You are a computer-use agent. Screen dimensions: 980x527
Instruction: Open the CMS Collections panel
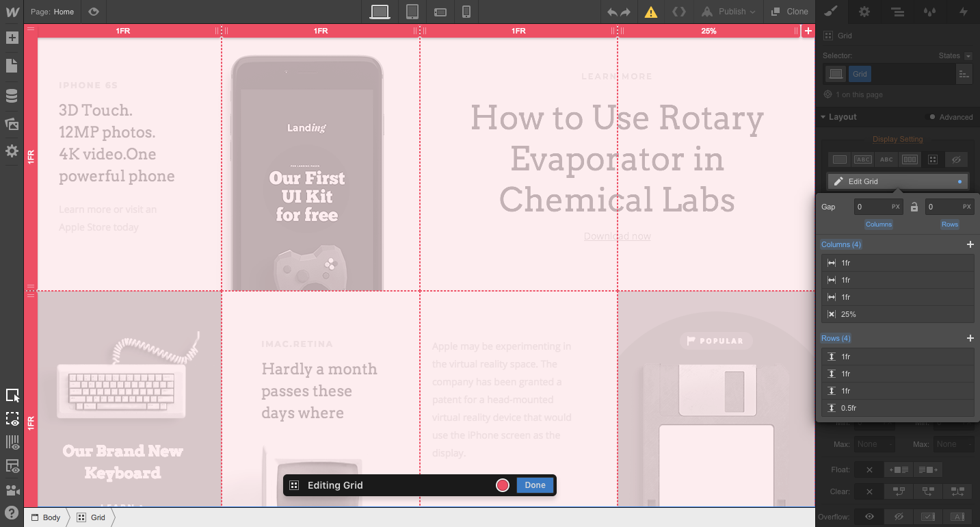point(12,95)
